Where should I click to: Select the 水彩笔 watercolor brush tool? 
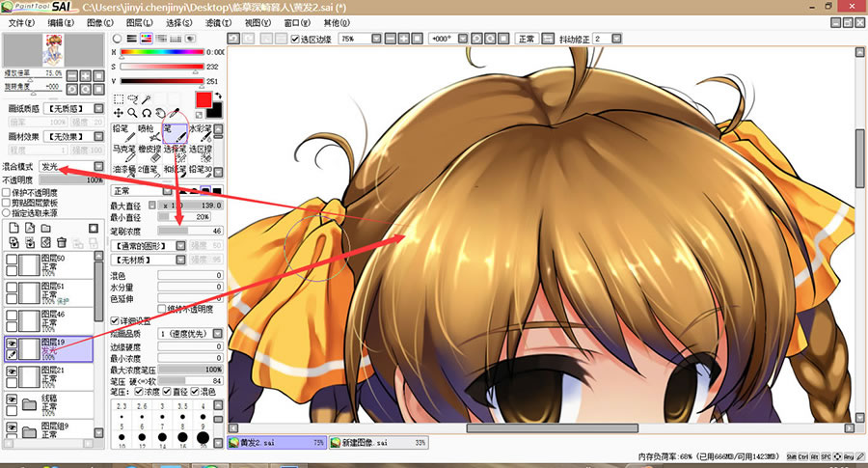pos(201,133)
